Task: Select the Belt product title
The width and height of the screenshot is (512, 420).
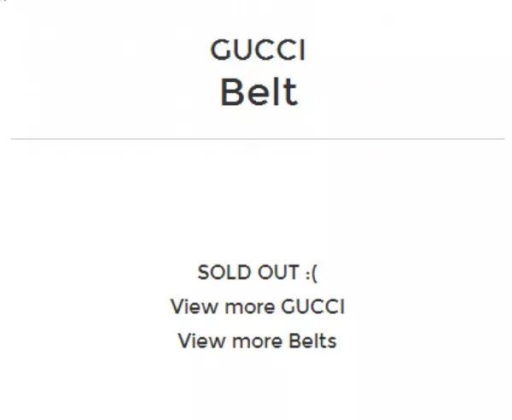Action: pyautogui.click(x=259, y=92)
